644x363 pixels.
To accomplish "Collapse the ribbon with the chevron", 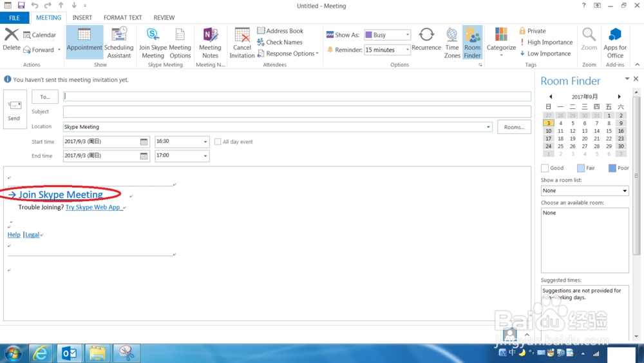I will pyautogui.click(x=637, y=64).
